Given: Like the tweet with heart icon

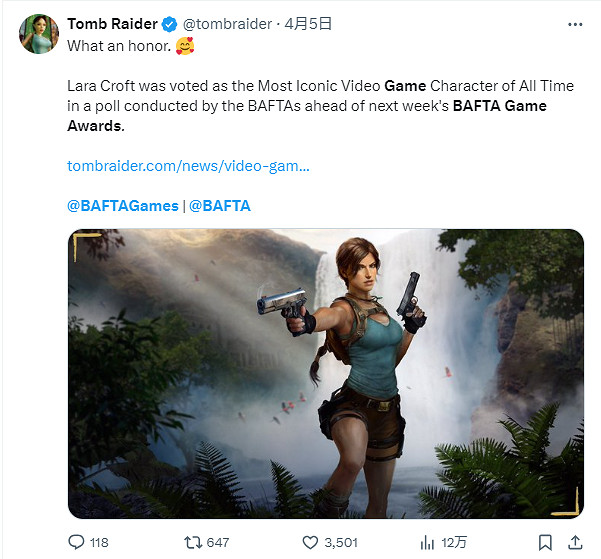Looking at the screenshot, I should point(309,542).
